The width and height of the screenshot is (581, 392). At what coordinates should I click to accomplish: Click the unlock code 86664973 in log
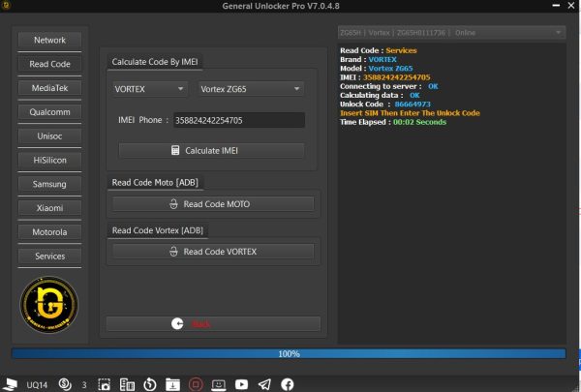click(x=413, y=105)
